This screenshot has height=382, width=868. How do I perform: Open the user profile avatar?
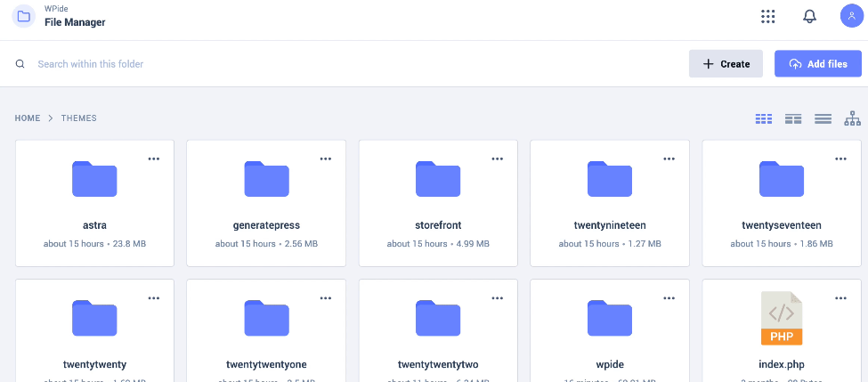coord(852,16)
